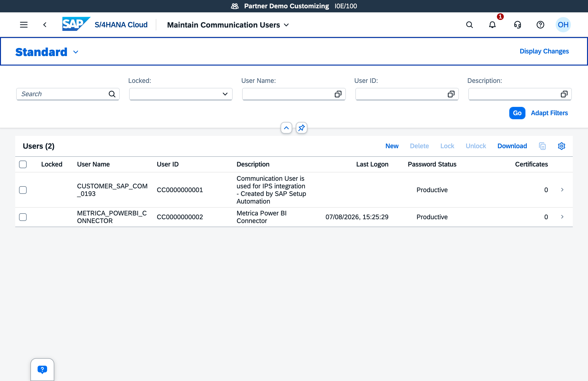This screenshot has width=588, height=381.
Task: Click the headset support icon
Action: tap(517, 25)
